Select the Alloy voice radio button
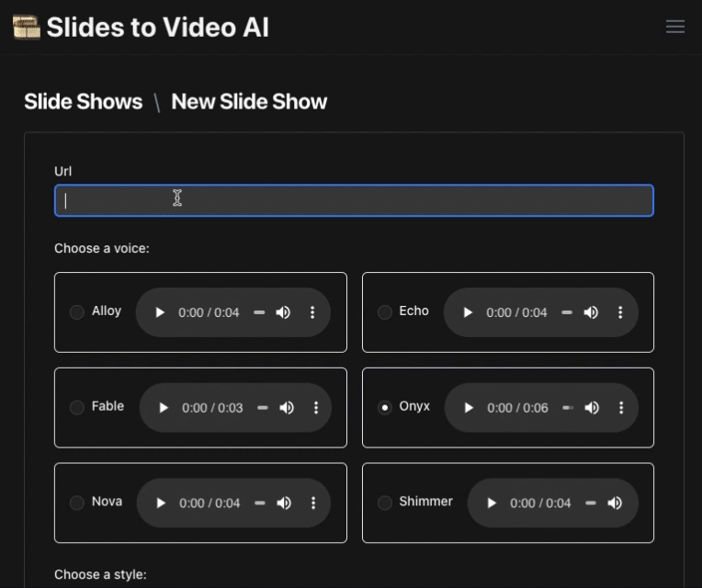 [77, 311]
